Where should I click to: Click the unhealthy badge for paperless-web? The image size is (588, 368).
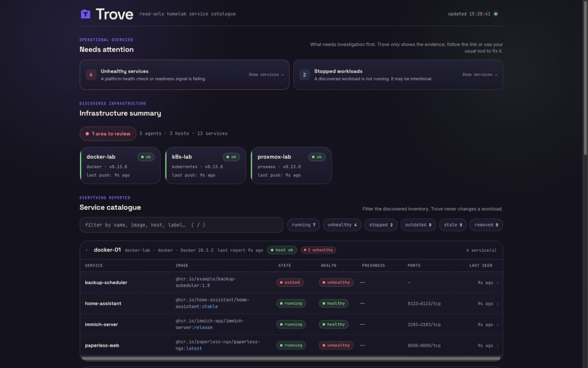[x=336, y=346]
